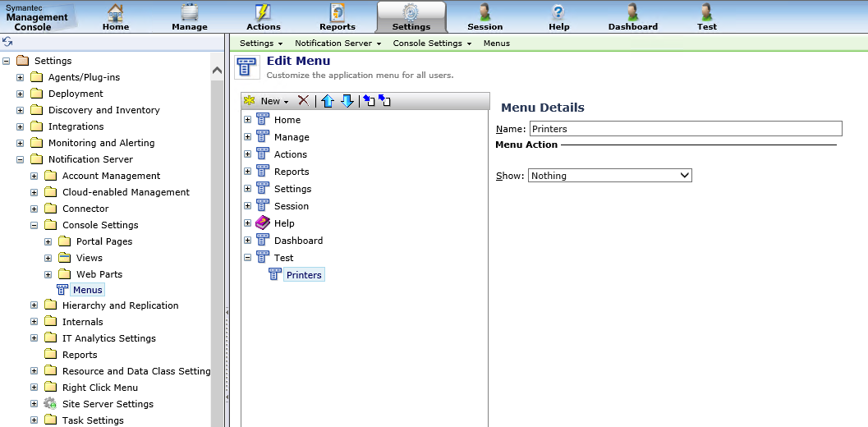Open the Reports tab in top bar
The width and height of the screenshot is (868, 427).
(338, 16)
